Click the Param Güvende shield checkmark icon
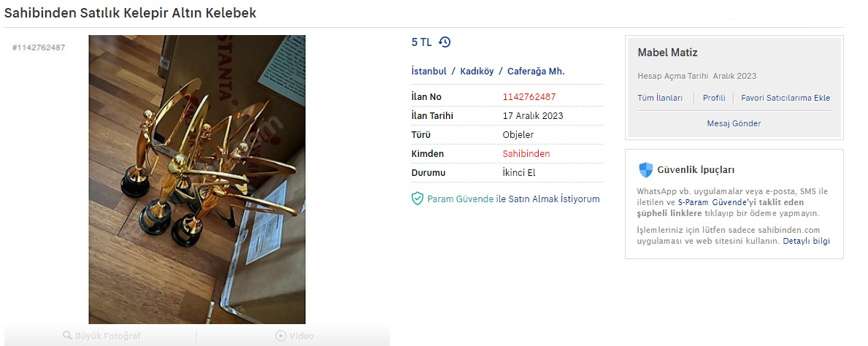The height and width of the screenshot is (346, 868). (x=418, y=199)
